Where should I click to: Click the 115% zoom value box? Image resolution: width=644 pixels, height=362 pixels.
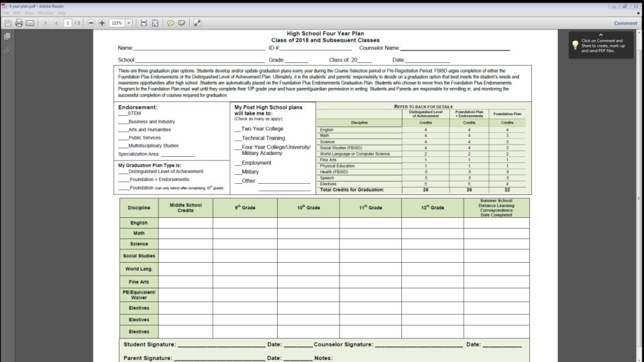[117, 23]
